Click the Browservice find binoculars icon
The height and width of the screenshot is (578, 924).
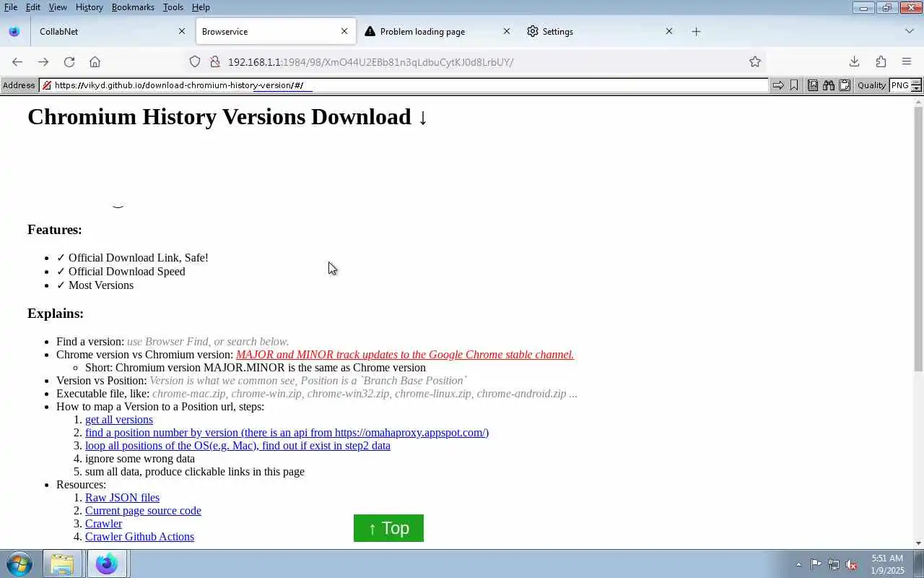pos(829,85)
